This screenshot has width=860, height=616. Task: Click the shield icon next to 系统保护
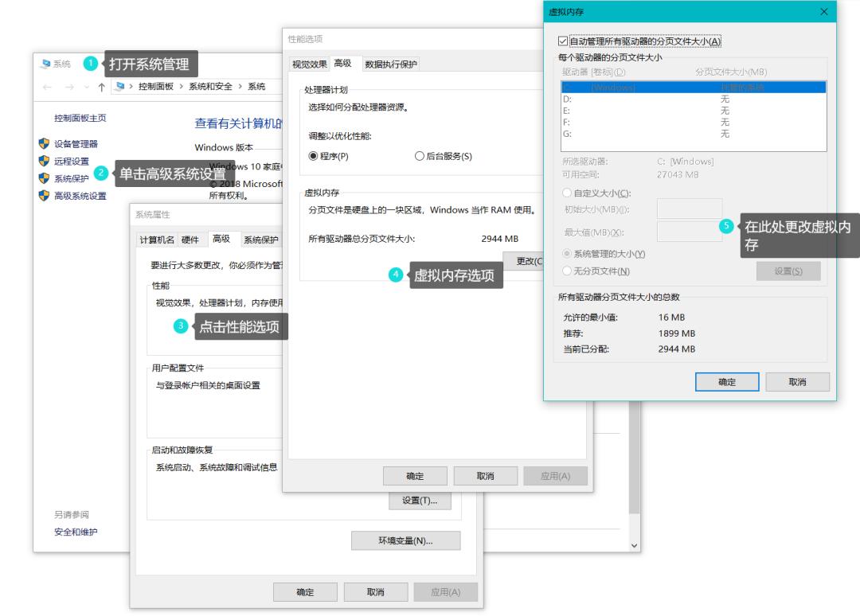pyautogui.click(x=44, y=176)
